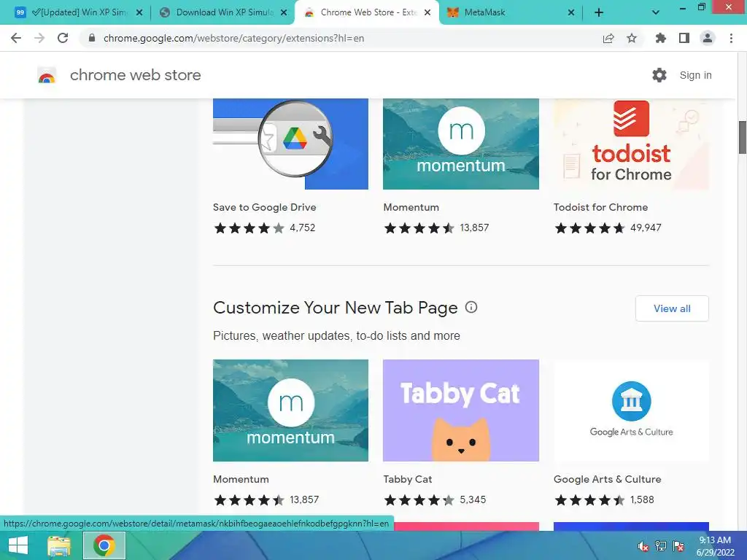Viewport: 747px width, 560px height.
Task: Click the chrome web store title
Action: coord(135,75)
